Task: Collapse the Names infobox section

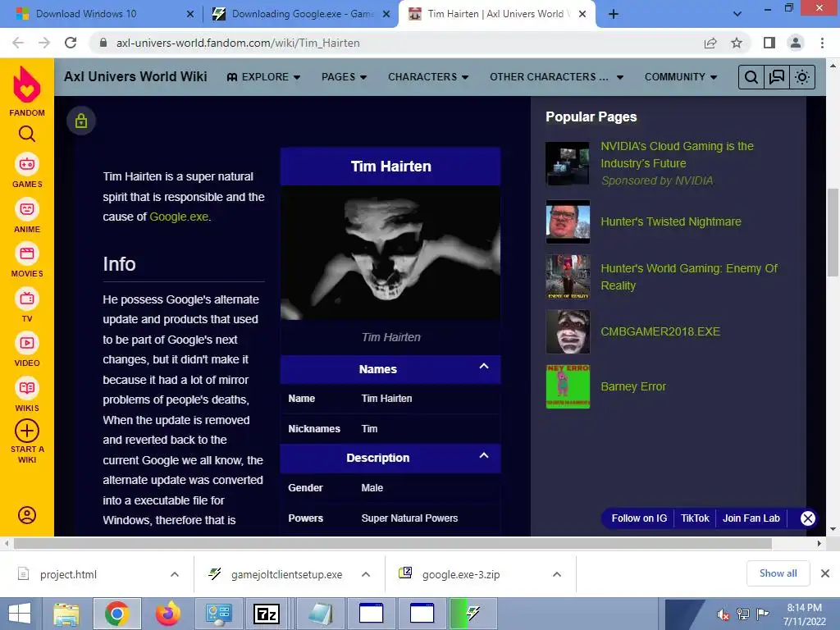Action: pyautogui.click(x=484, y=367)
